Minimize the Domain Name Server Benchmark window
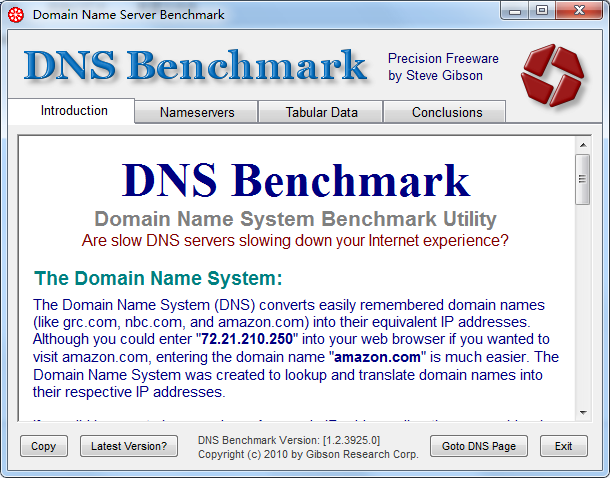The width and height of the screenshot is (610, 478). (515, 11)
